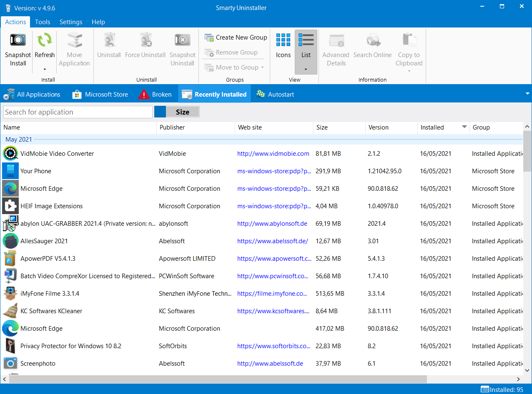Click the Installed column sort arrow

tap(464, 127)
